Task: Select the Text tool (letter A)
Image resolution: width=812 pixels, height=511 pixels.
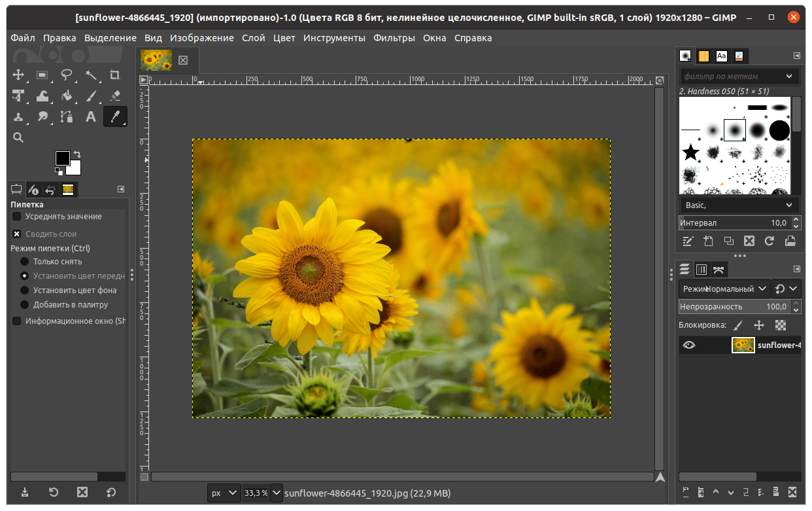Action: tap(91, 117)
